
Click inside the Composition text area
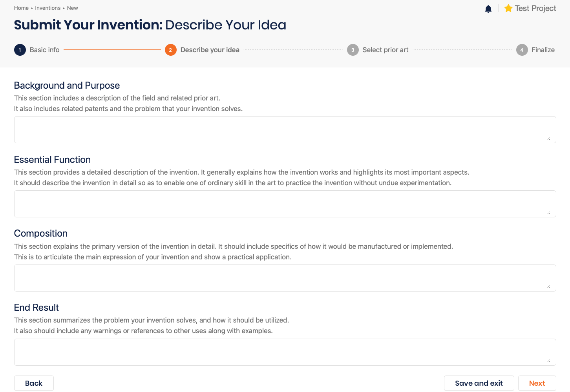tap(285, 278)
